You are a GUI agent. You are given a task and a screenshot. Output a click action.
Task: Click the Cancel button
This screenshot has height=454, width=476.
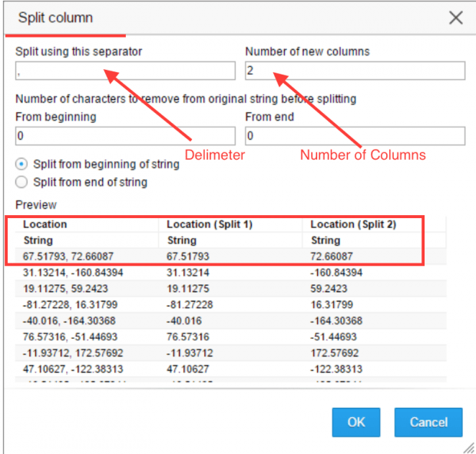tap(428, 422)
